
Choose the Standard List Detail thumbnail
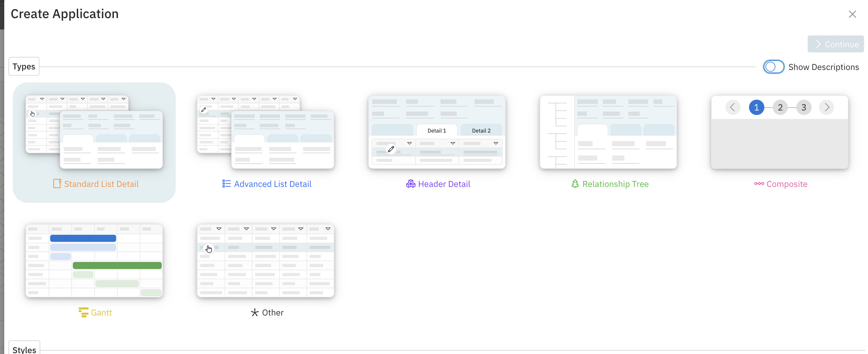(94, 132)
